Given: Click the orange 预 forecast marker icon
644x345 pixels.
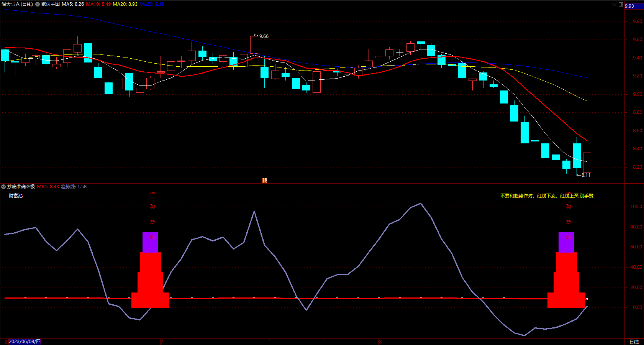Looking at the screenshot, I should pyautogui.click(x=264, y=180).
